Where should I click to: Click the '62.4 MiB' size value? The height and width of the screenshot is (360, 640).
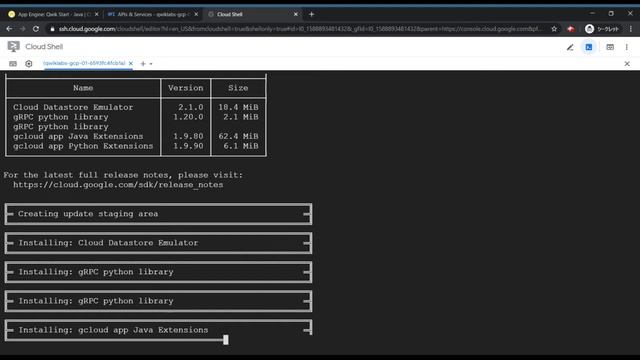(x=238, y=136)
